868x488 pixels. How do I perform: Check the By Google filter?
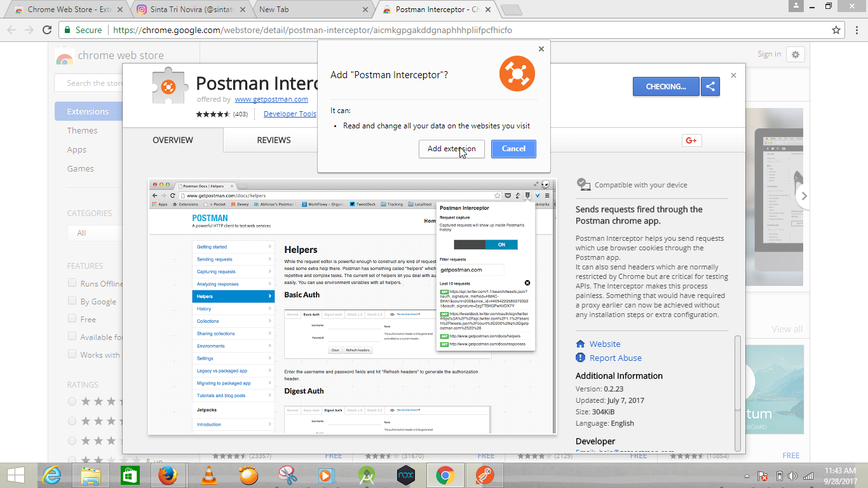[72, 301]
